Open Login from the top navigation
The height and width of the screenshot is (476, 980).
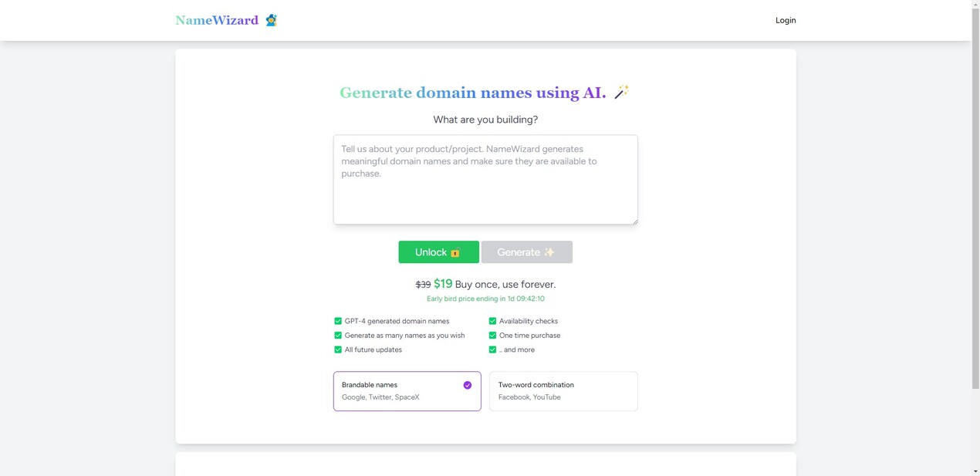point(786,20)
